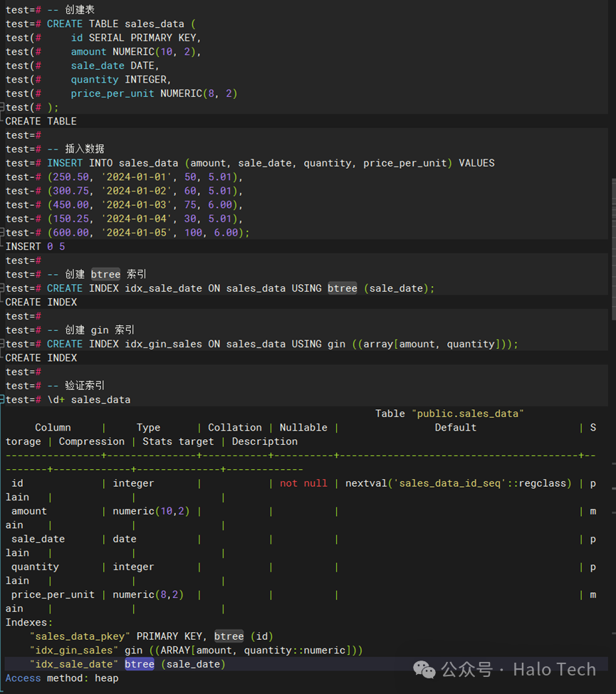Click the 'CREATE TABLE sales_data (' statement
616x694 pixels.
point(121,24)
